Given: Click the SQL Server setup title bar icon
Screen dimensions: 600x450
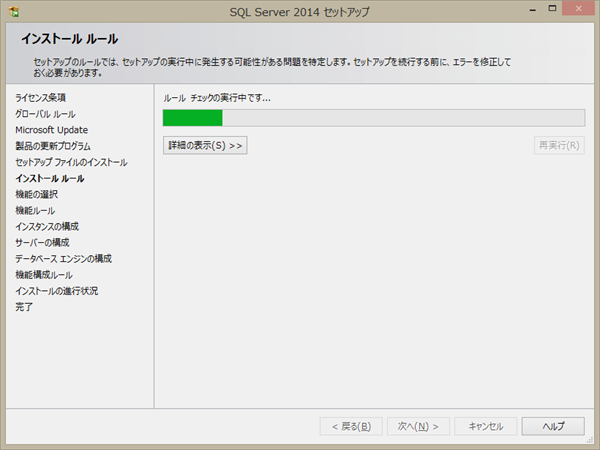Looking at the screenshot, I should (14, 12).
